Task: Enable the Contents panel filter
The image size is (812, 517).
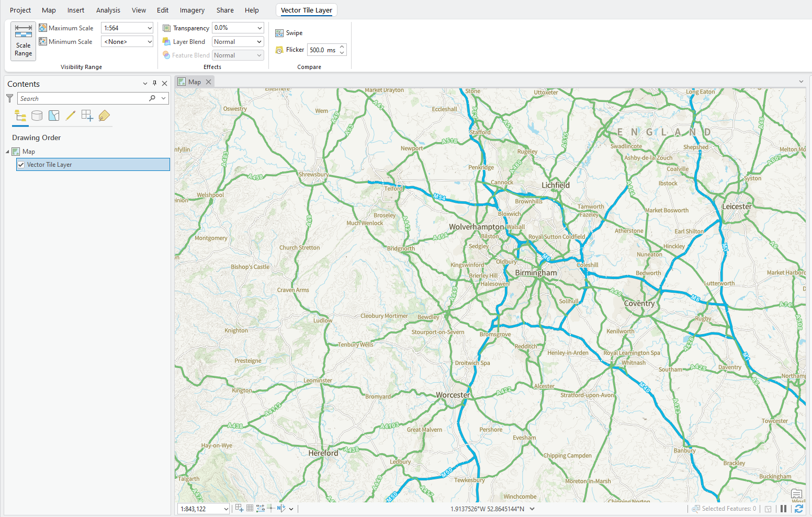Action: 9,98
